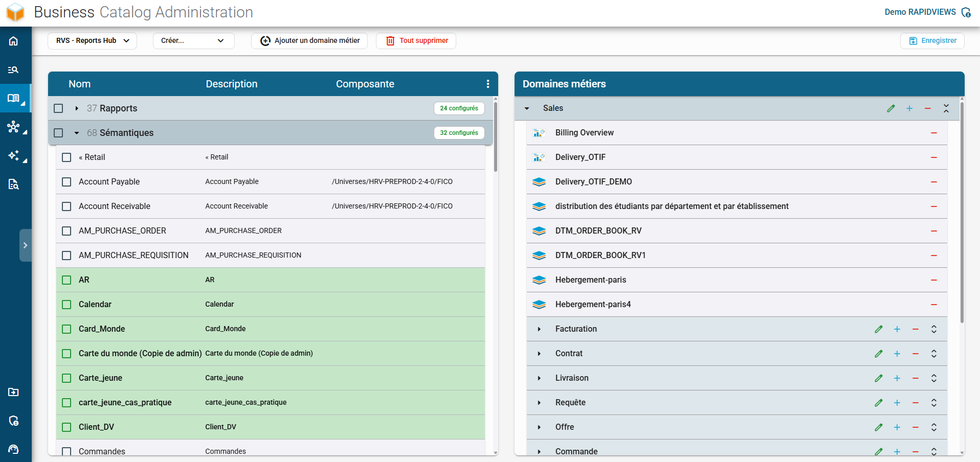Open the three-dot menu in table header
This screenshot has height=462, width=980.
(x=488, y=84)
